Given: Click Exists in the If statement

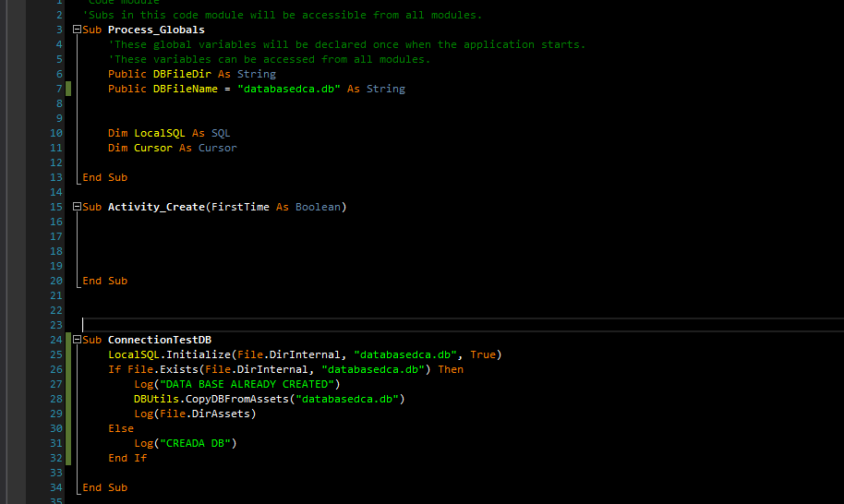Looking at the screenshot, I should point(179,369).
